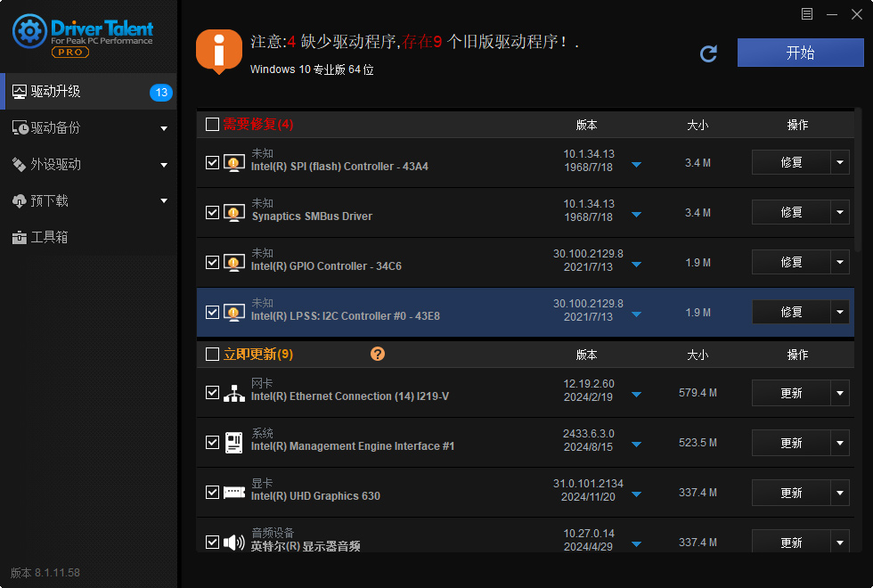Open version dropdown for Ethernet Connection (14) I219-V
873x588 pixels.
(636, 395)
